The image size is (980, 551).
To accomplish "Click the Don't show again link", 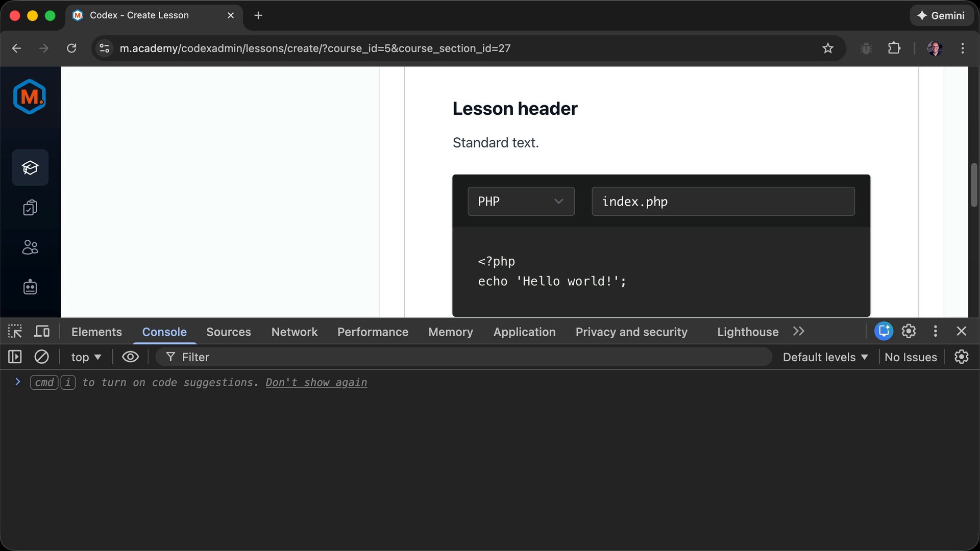I will pos(316,382).
